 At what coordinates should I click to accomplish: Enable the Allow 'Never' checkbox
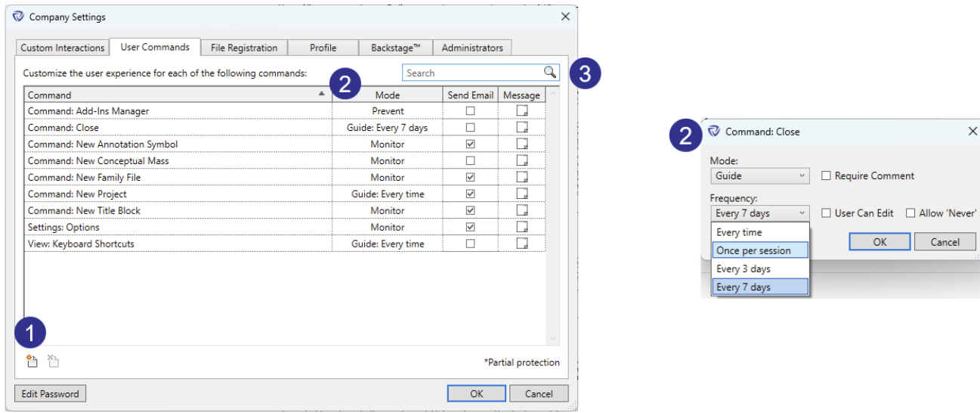click(910, 213)
